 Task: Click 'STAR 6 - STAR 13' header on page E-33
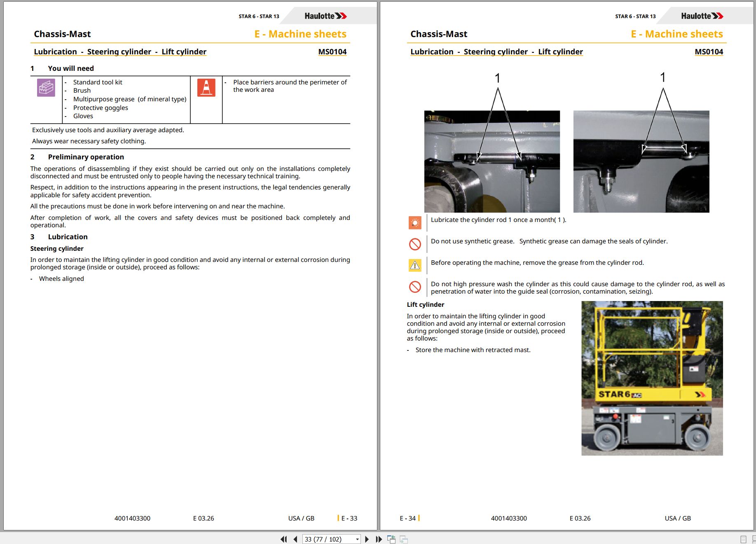click(x=259, y=16)
